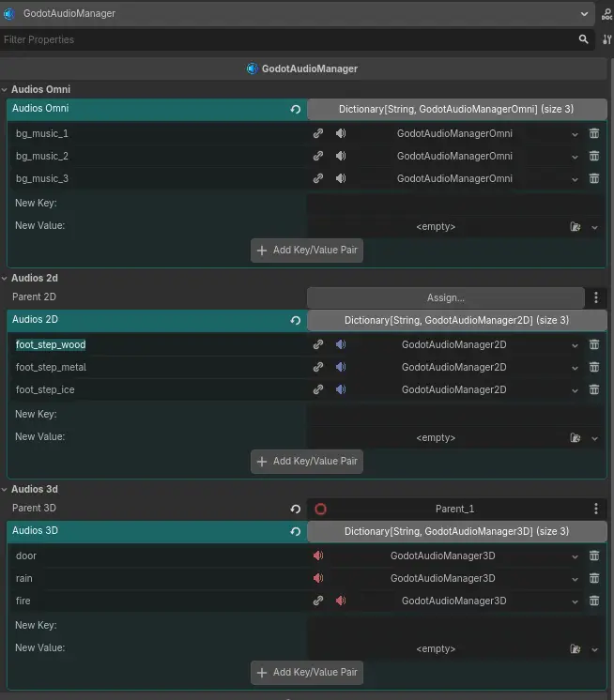
Task: Load a resource for Audios 3D New Value
Action: click(576, 649)
